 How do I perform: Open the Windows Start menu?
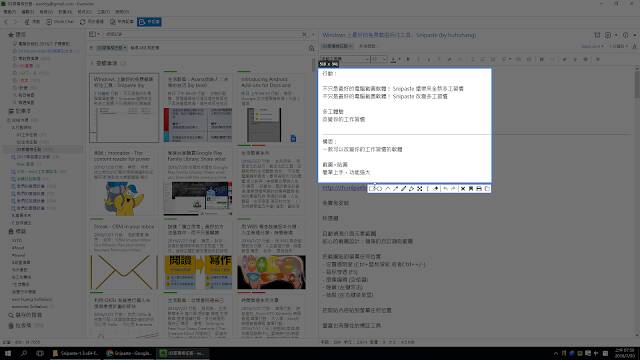click(8, 353)
